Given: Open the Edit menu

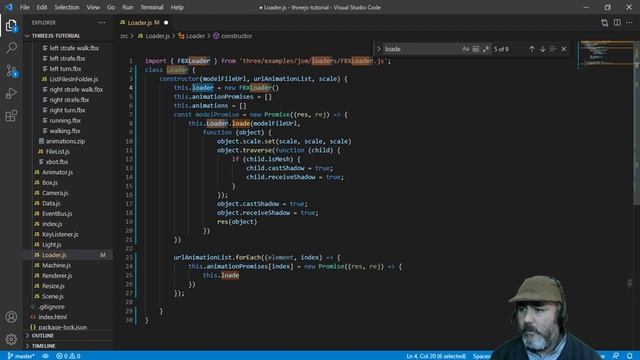Looking at the screenshot, I should [42, 7].
